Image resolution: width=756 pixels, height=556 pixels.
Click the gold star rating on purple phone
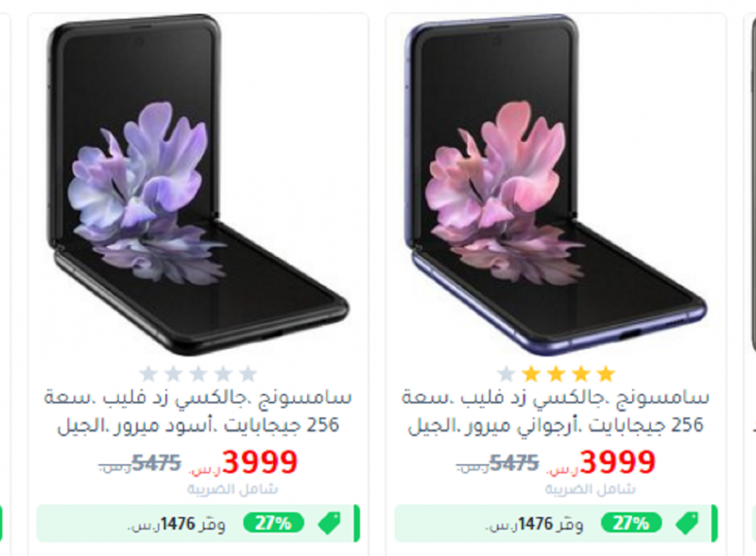[x=556, y=374]
